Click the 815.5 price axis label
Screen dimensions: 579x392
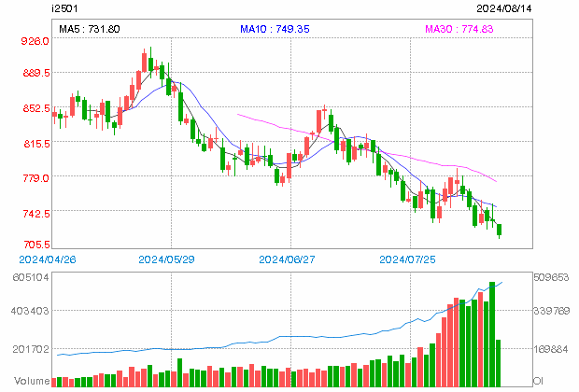36,143
